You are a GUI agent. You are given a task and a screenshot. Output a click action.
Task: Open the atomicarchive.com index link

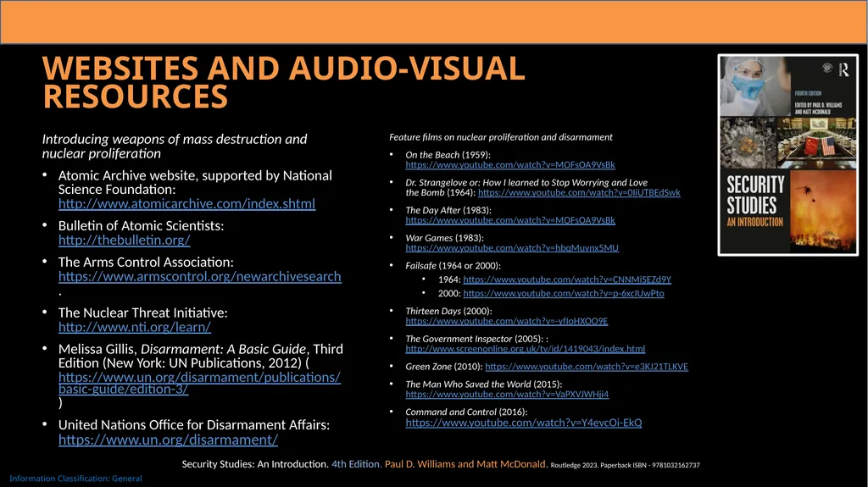186,203
